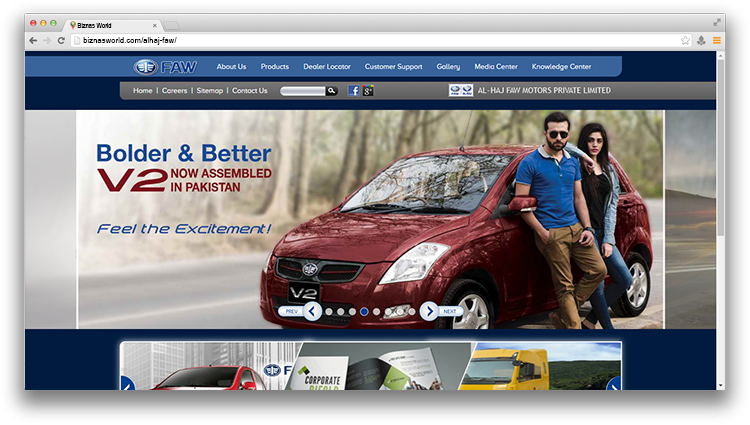
Task: Select the active blue slideshow dot
Action: coord(364,312)
